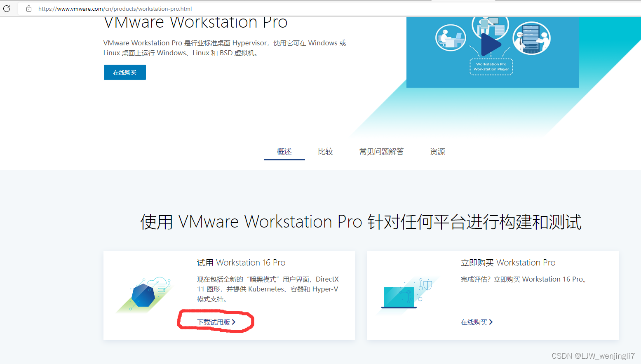Click the VMware Workstation Pro page title
This screenshot has width=641, height=364.
tap(195, 23)
